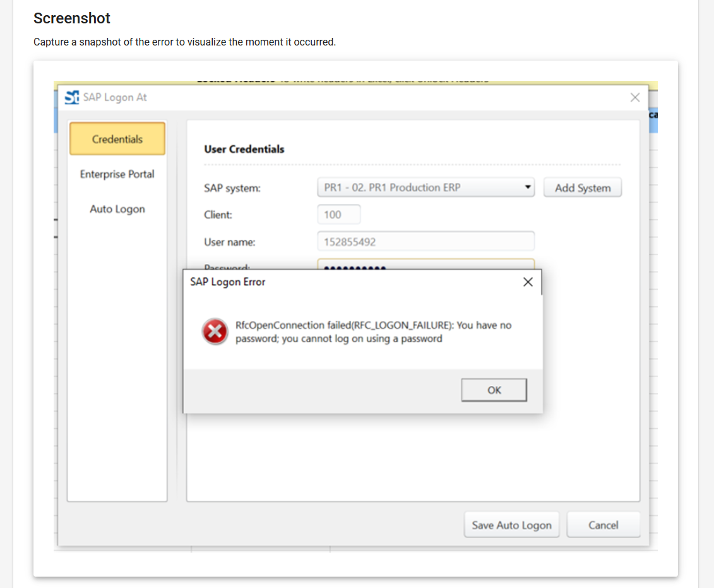Screen dimensions: 714x588
Task: Click the Save Auto Logon button
Action: (511, 525)
